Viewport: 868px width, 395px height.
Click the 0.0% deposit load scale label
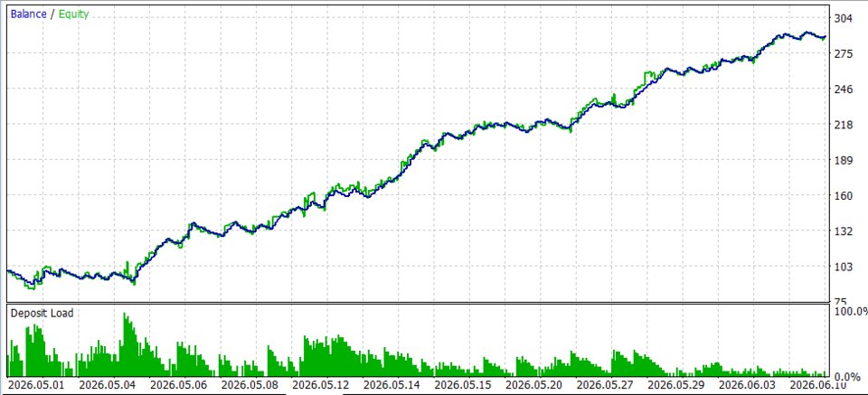point(847,376)
